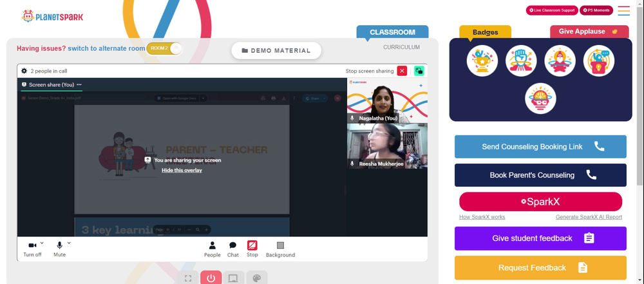The width and height of the screenshot is (644, 284).
Task: Award the meditating figure badge
Action: 560,61
